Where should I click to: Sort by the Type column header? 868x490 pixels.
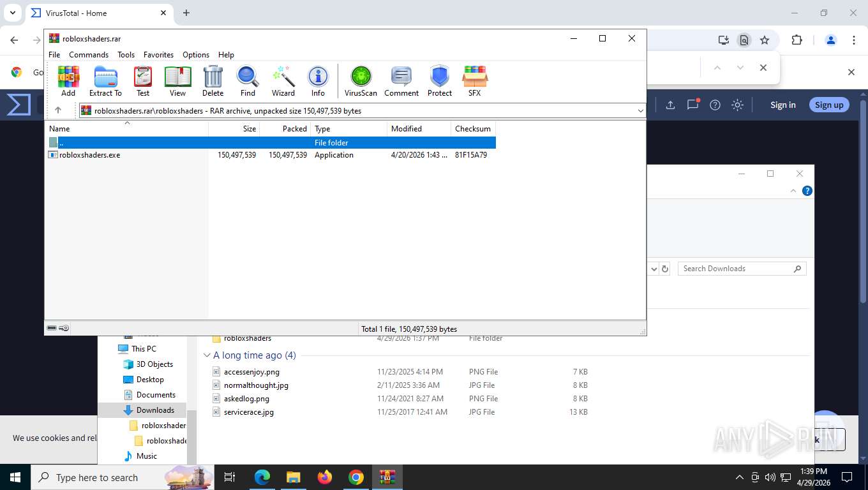(348, 128)
